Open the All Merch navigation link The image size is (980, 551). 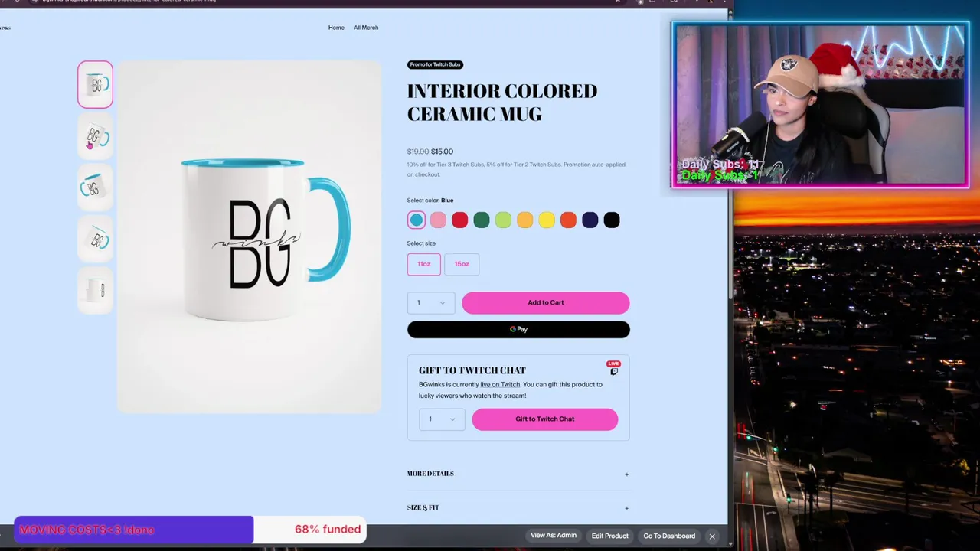pyautogui.click(x=366, y=28)
